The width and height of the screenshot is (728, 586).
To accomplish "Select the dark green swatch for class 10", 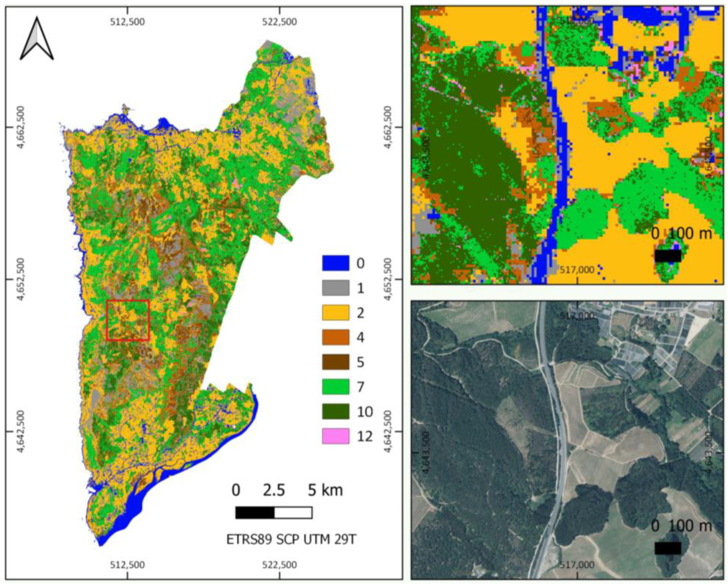I will 336,411.
